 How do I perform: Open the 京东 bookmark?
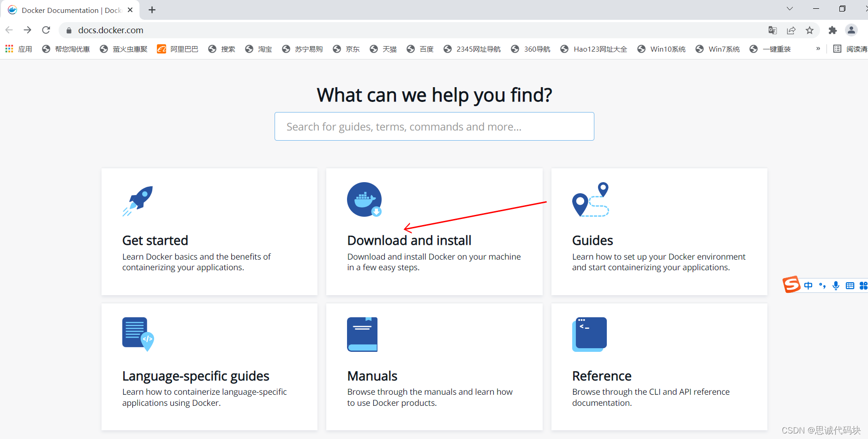tap(347, 49)
